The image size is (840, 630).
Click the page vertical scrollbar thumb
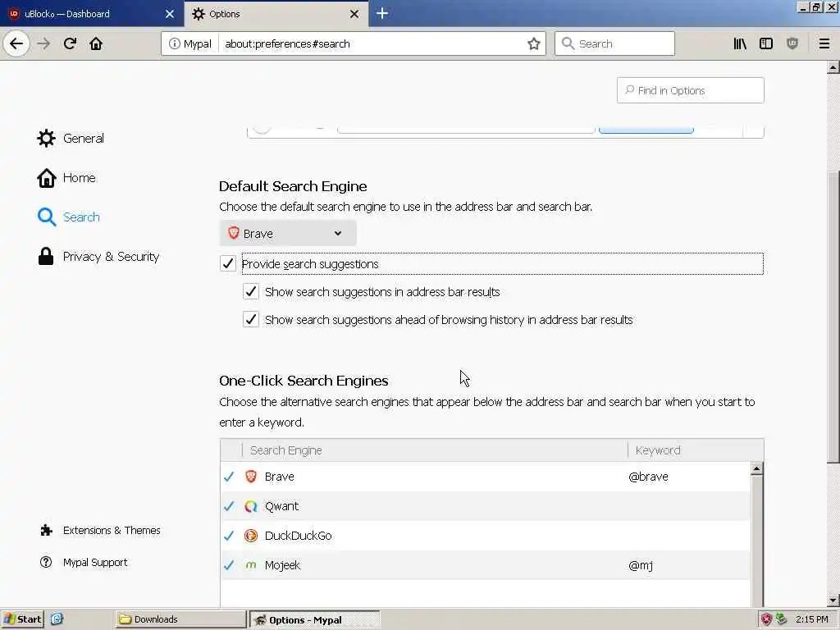coord(833,317)
